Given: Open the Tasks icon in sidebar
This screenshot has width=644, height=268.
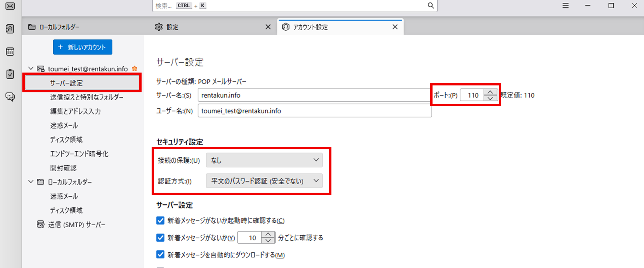Looking at the screenshot, I should click(10, 74).
